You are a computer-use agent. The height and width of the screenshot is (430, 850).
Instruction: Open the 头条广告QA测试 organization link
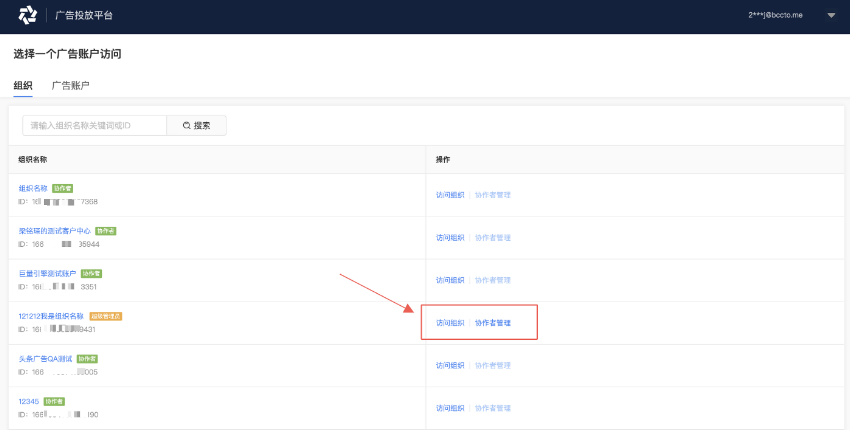coord(45,358)
